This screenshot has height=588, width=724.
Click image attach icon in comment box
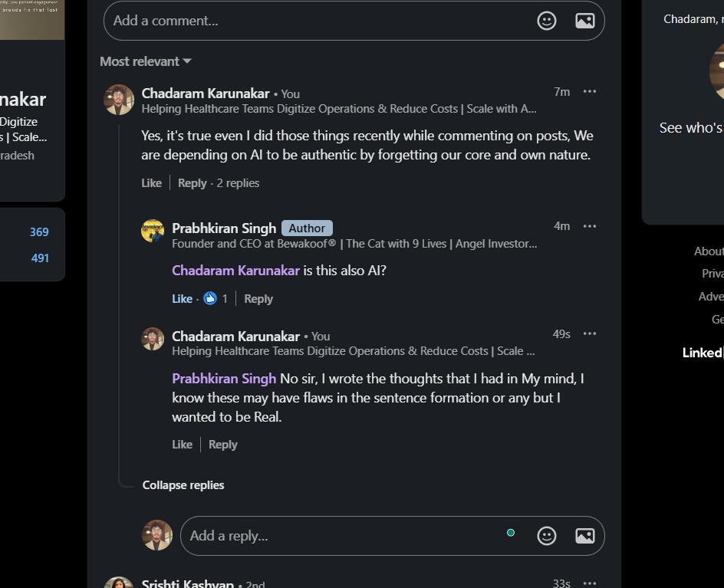584,21
